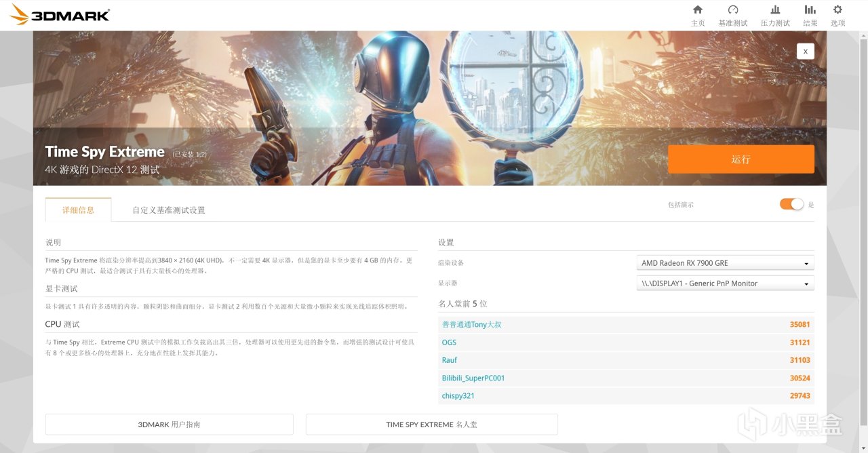Click the score 35081

[800, 325]
